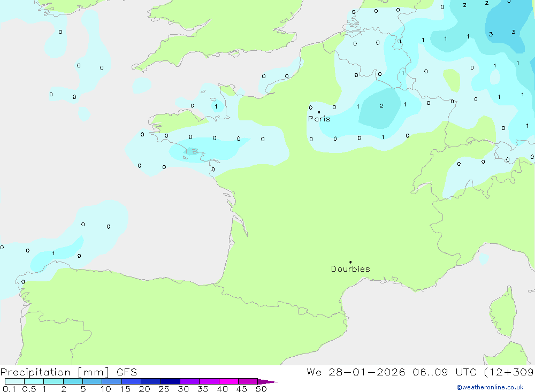Pick the legend swatch between 0.1 and 0.5
The image size is (535, 392).
coord(14,381)
